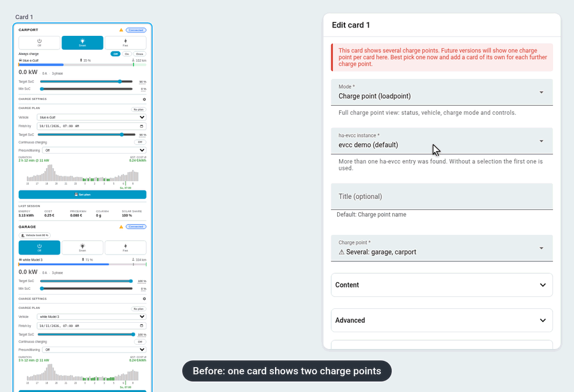Expand the Advanced section
The height and width of the screenshot is (392, 574).
tap(442, 321)
